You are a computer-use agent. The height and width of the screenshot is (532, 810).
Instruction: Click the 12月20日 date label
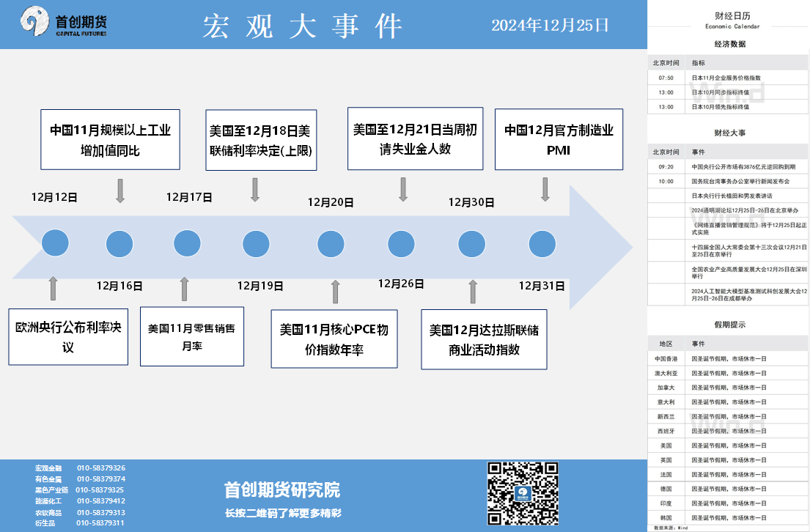point(331,202)
